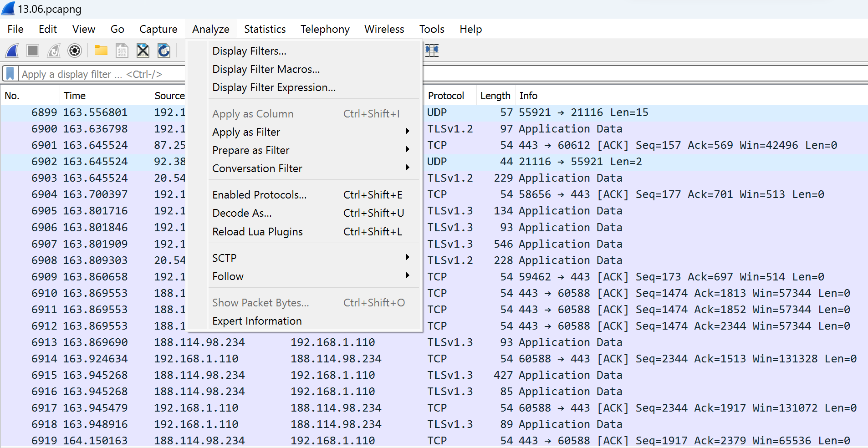The image size is (868, 448).
Task: Reload this capture file icon
Action: [x=164, y=51]
